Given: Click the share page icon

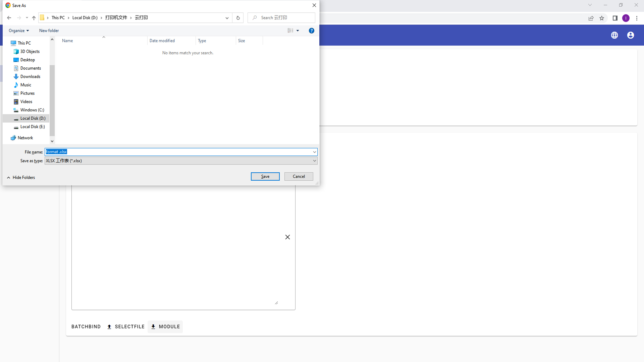Looking at the screenshot, I should coord(591,18).
